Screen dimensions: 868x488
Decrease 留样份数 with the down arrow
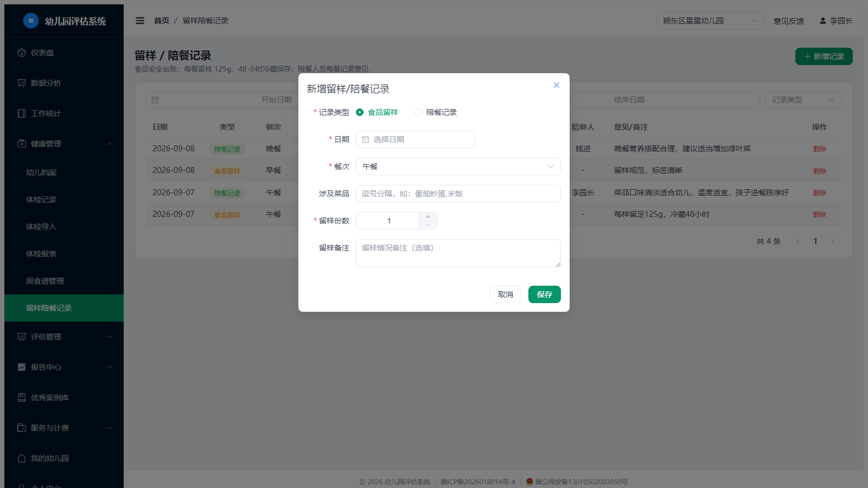(x=428, y=225)
